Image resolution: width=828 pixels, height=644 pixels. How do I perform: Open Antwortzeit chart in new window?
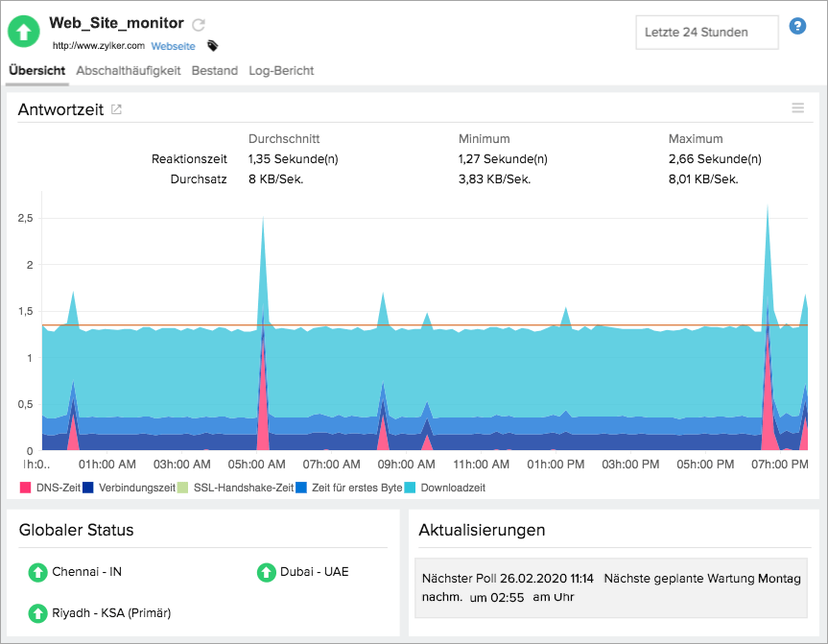pos(116,109)
